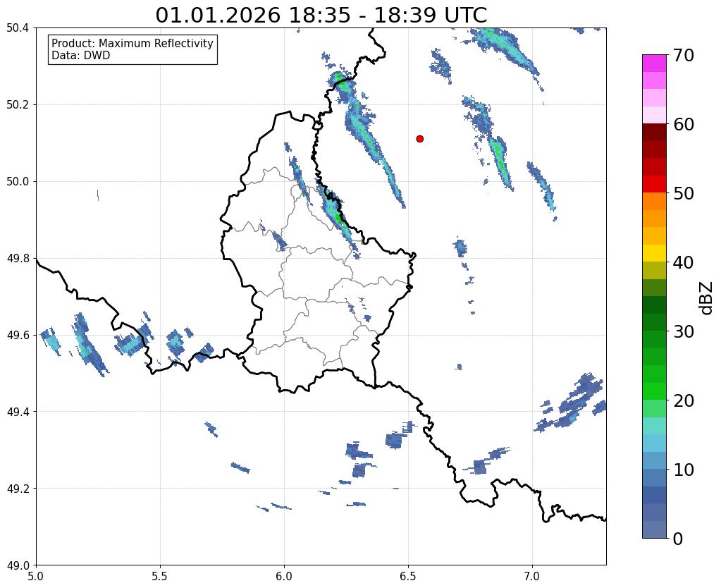Image resolution: width=721 pixels, height=588 pixels.
Task: Click the 50 tick on the colorbar
Action: [x=684, y=193]
